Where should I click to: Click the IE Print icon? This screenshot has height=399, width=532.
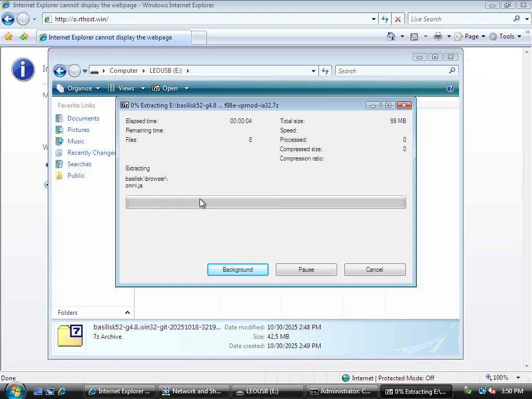(437, 36)
